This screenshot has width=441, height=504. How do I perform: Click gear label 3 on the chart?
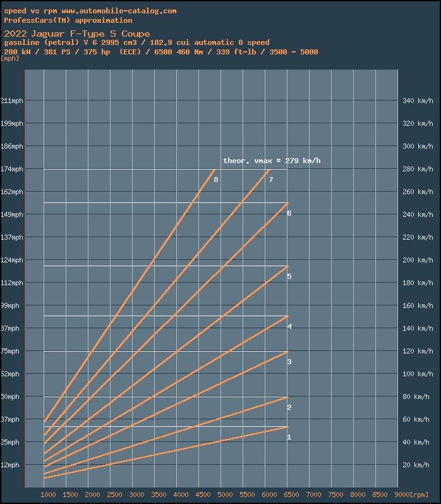(x=289, y=362)
